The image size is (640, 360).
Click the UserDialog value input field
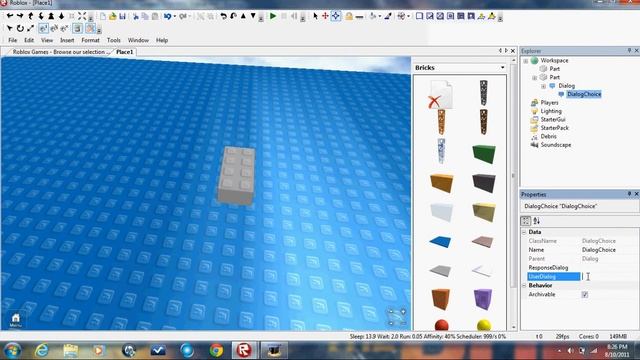[609, 277]
